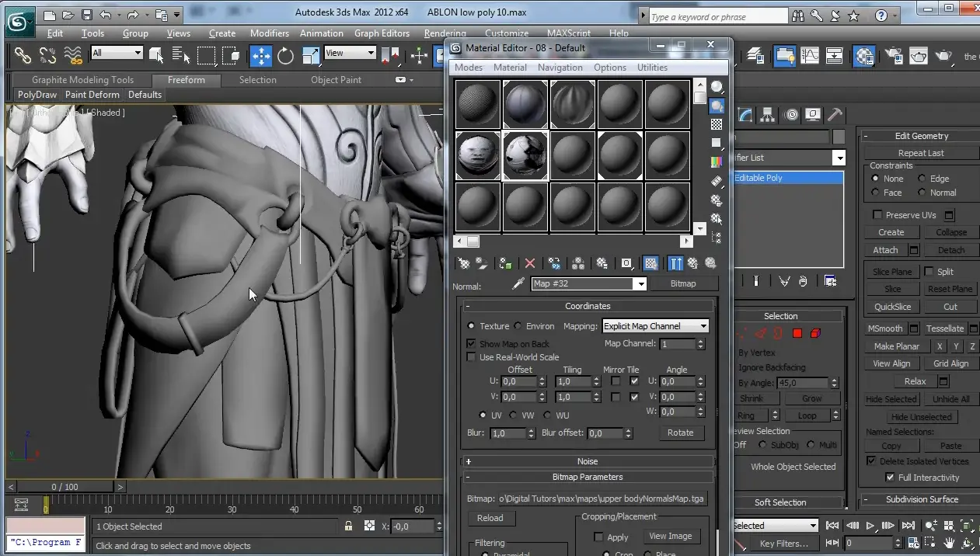Pick material with the eyedropper icon
The height and width of the screenshot is (556, 980).
coord(518,284)
